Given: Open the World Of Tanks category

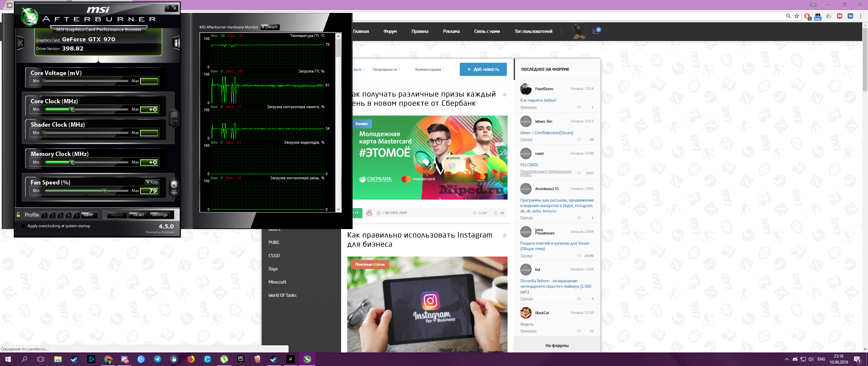Looking at the screenshot, I should point(282,295).
